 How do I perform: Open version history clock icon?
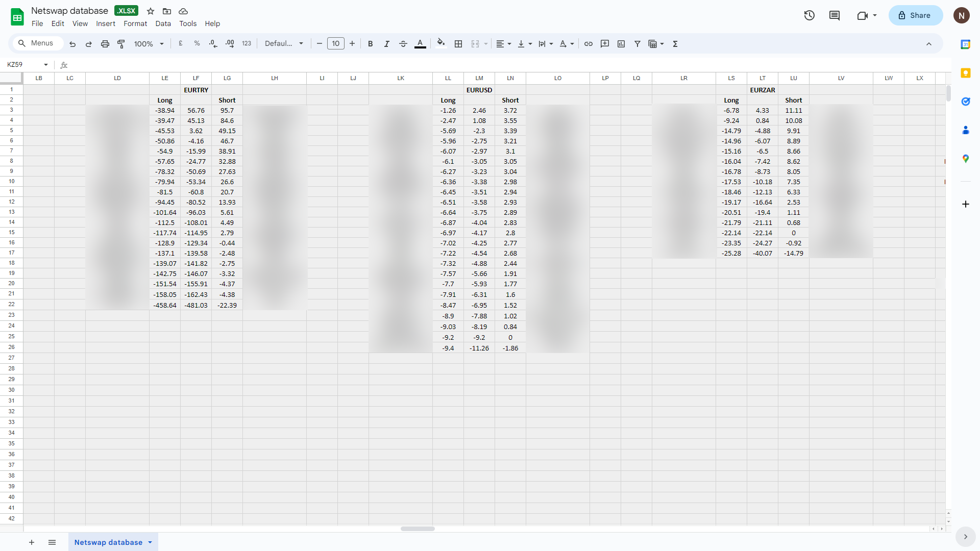pyautogui.click(x=809, y=15)
